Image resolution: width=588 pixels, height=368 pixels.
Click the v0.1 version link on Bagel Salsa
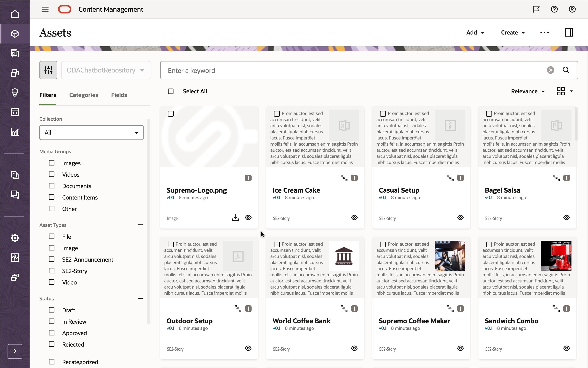(x=489, y=198)
